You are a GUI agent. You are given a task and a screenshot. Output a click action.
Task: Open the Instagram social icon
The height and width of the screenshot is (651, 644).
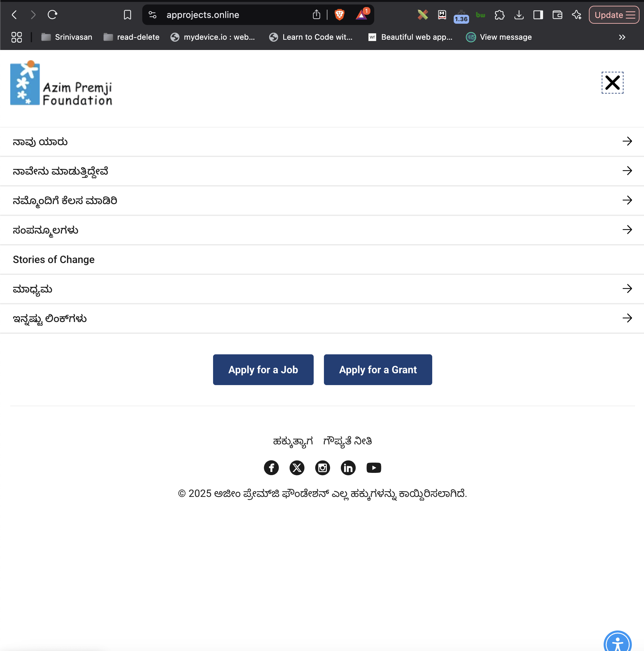point(323,467)
